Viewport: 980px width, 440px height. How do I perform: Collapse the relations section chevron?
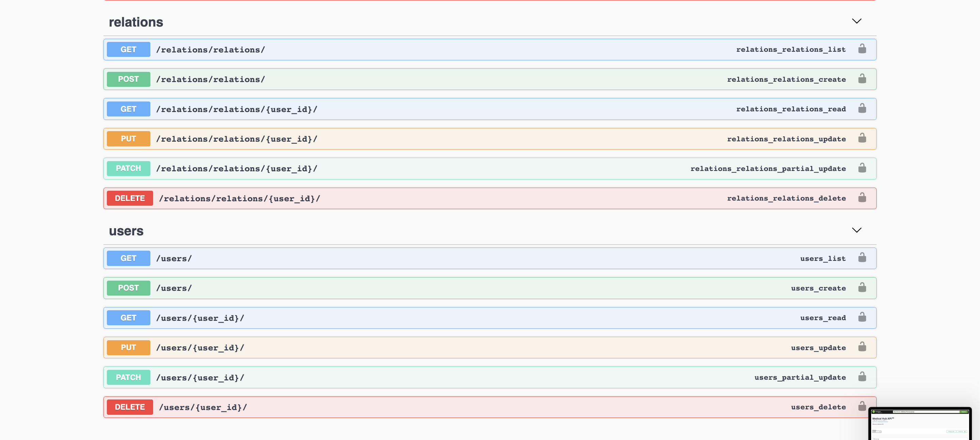point(856,21)
